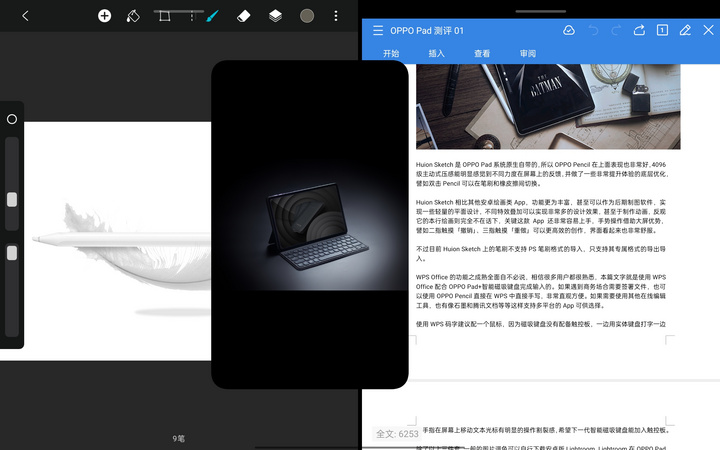
Task: Click the cloud sync icon in WPS
Action: (x=569, y=30)
